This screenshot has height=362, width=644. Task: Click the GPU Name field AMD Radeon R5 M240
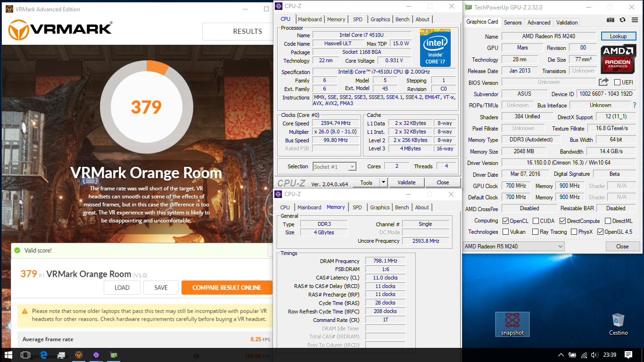(549, 36)
